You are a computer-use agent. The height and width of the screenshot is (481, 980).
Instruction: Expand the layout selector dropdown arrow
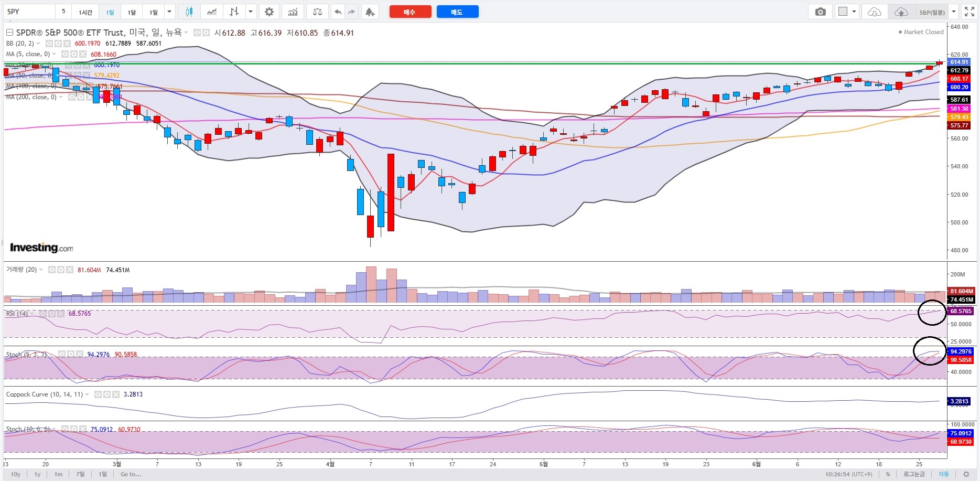pos(854,12)
